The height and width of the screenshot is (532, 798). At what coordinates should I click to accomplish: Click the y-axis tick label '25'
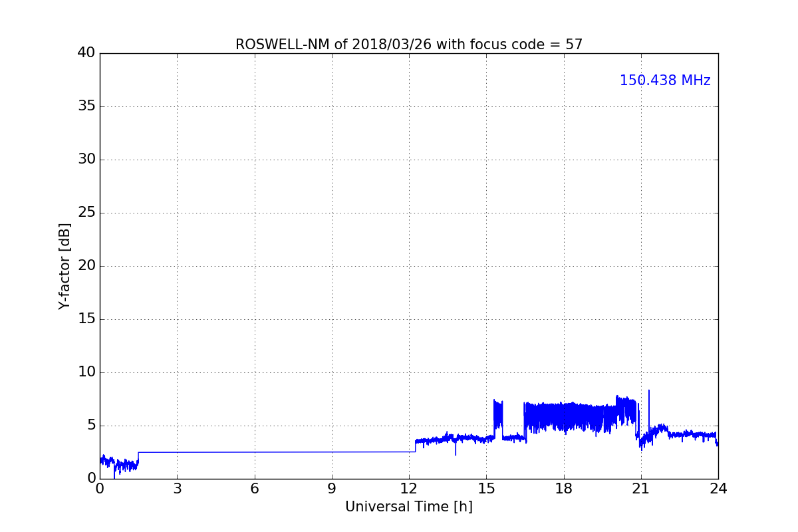tap(86, 213)
